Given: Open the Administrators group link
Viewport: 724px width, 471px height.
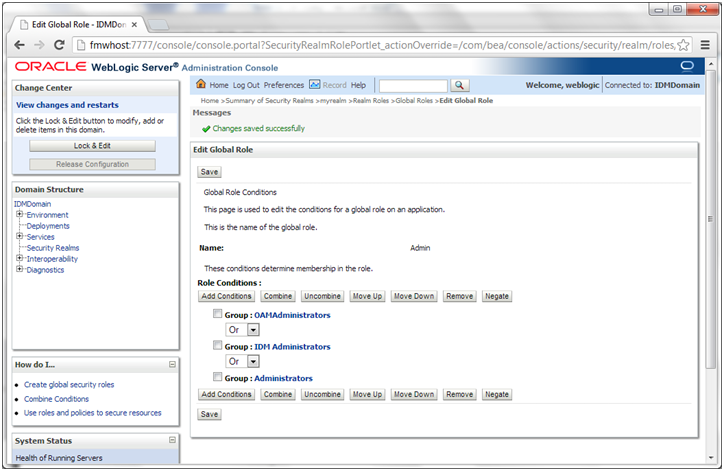Looking at the screenshot, I should pos(284,378).
